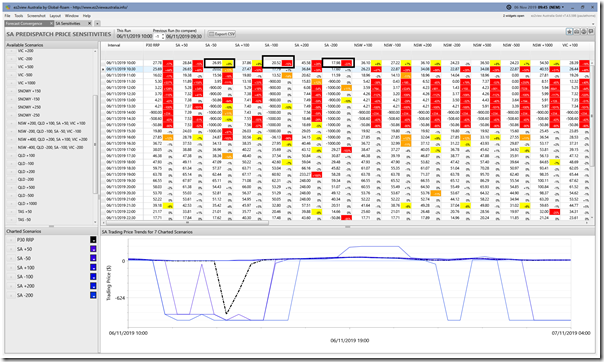The height and width of the screenshot is (362, 604).
Task: Click small button beside VIC -200 scenario
Action: click(11, 59)
